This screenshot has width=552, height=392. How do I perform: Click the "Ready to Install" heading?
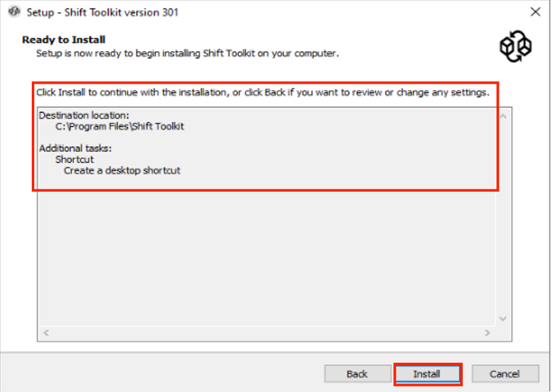[x=64, y=40]
